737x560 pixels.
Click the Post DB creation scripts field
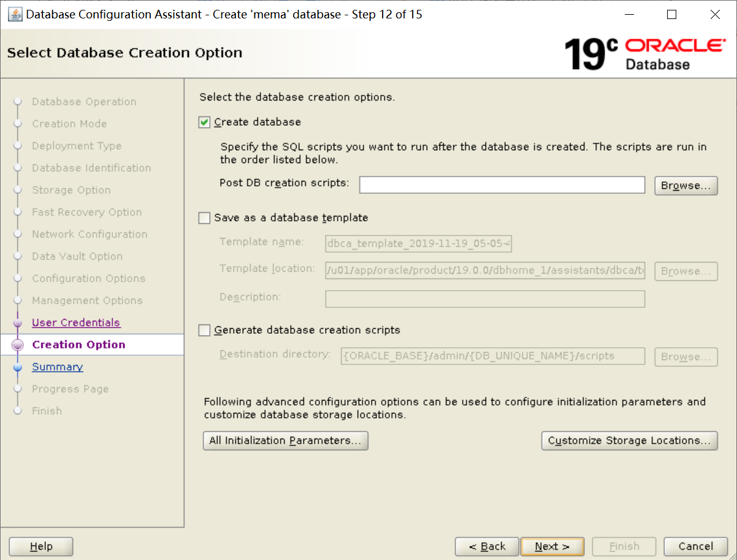502,185
